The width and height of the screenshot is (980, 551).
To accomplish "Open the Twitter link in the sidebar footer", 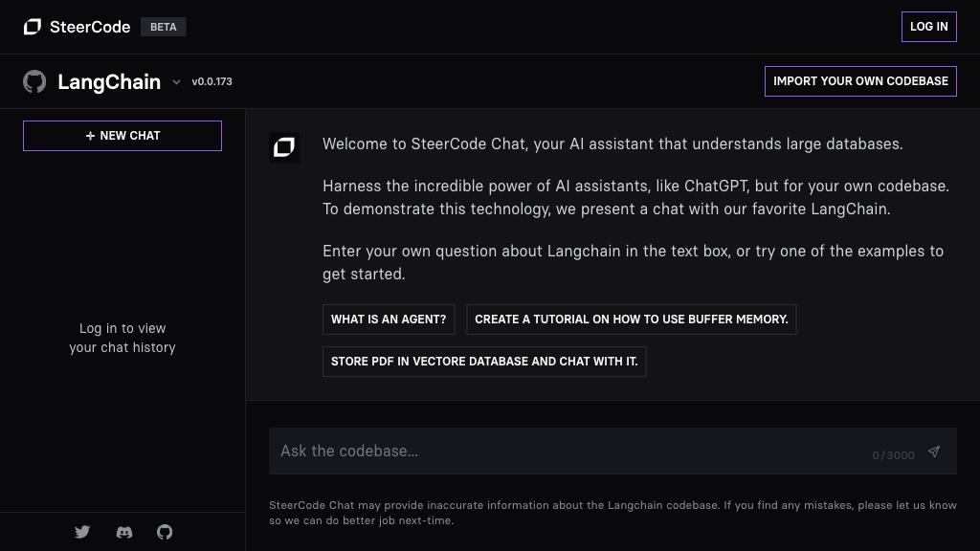I will 82,532.
